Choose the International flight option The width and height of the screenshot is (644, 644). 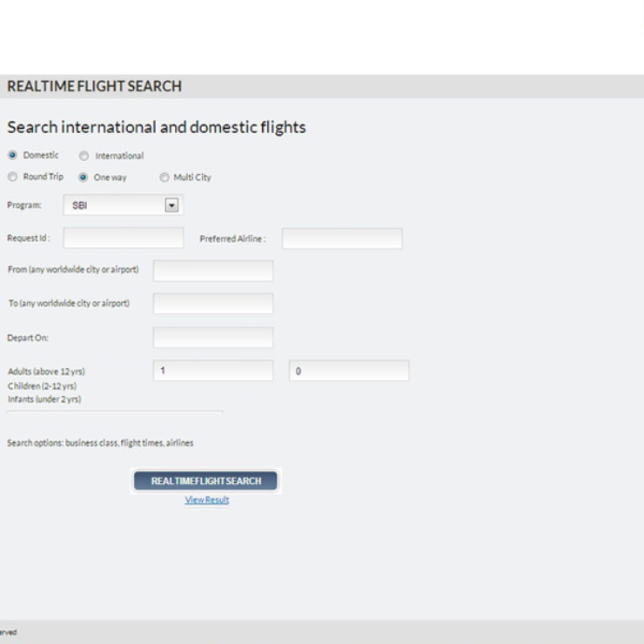tap(84, 157)
